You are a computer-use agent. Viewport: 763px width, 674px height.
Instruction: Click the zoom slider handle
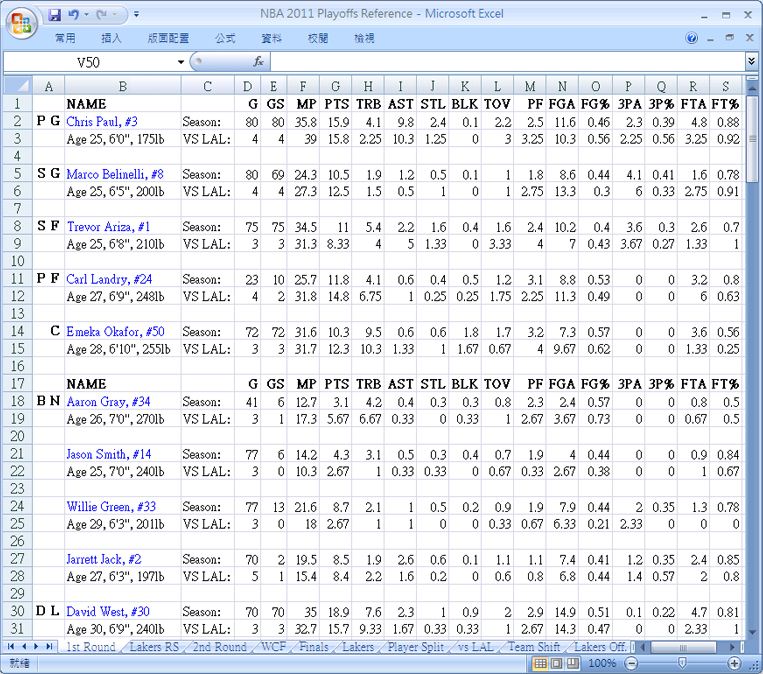(682, 663)
